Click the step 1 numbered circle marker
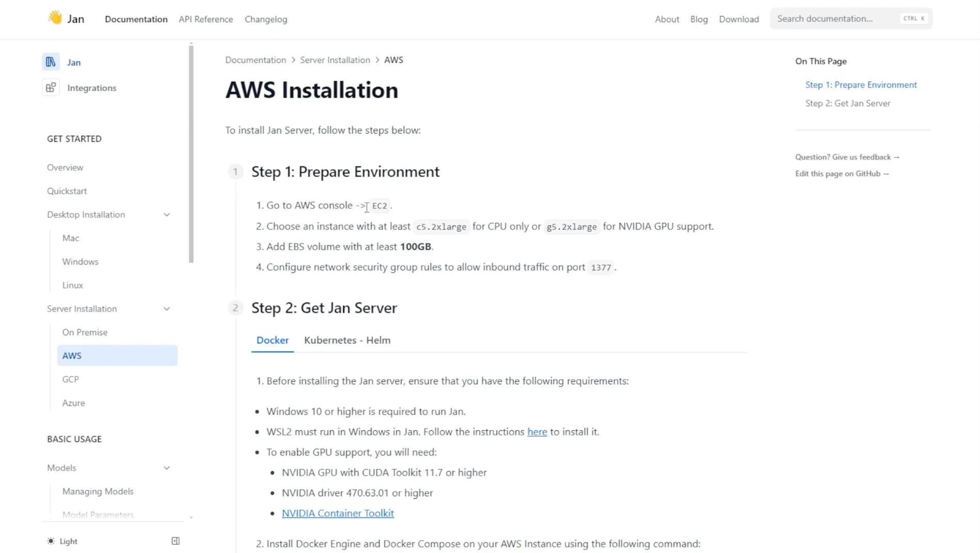Image resolution: width=980 pixels, height=553 pixels. point(235,172)
